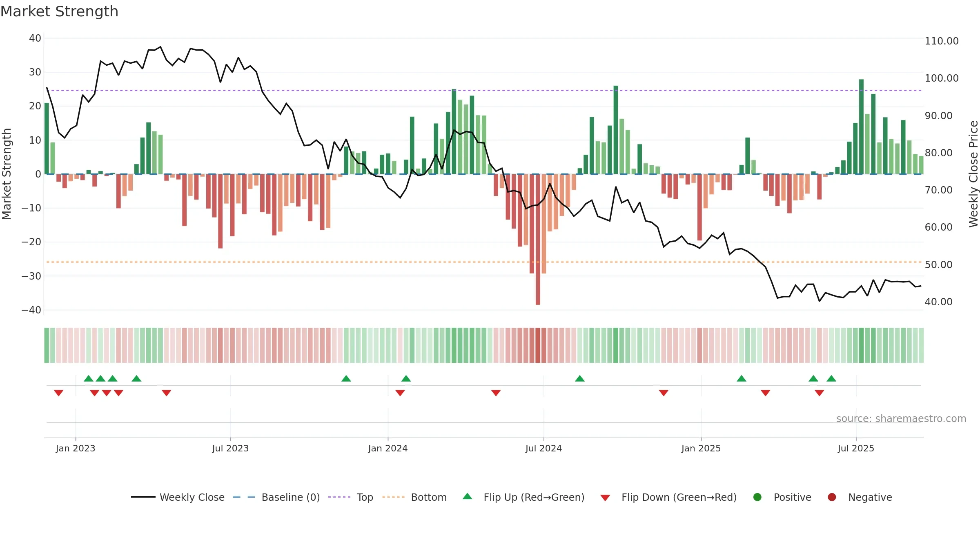The image size is (980, 551).
Task: Click the red flip-down triangle near May 2024
Action: pos(496,393)
